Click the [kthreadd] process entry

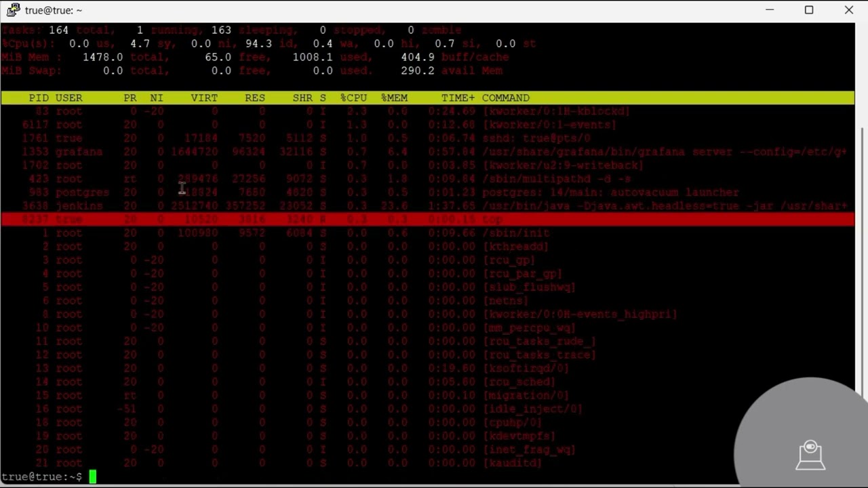pos(515,247)
